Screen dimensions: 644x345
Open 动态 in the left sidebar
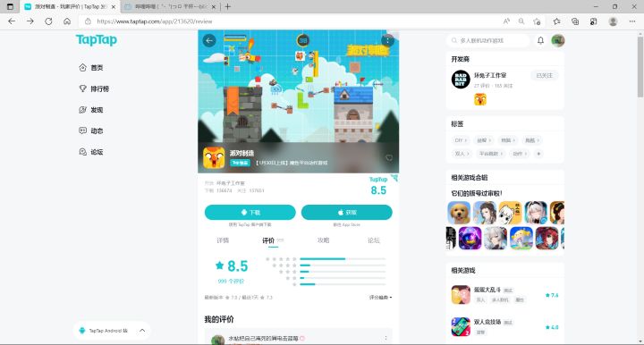pos(91,130)
